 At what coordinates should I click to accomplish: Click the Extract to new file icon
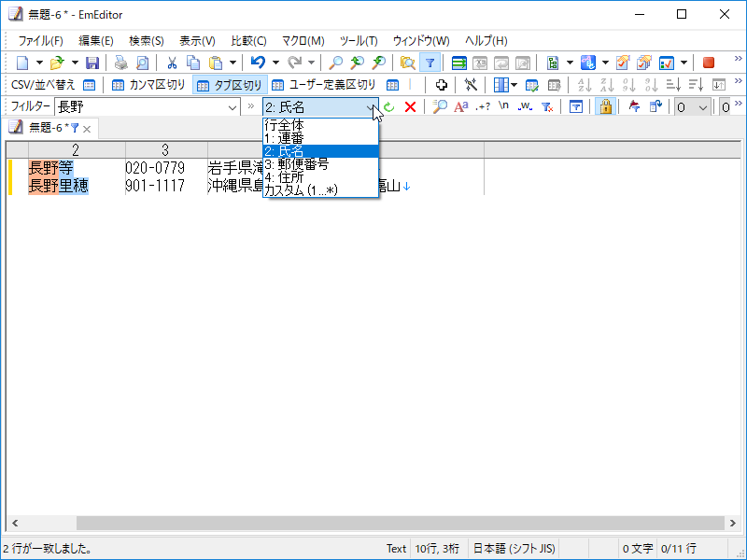pyautogui.click(x=656, y=106)
